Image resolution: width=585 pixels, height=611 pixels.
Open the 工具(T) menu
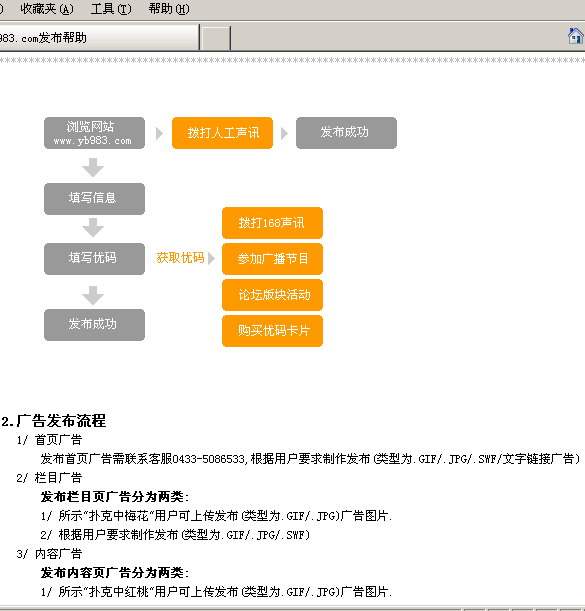click(x=111, y=9)
